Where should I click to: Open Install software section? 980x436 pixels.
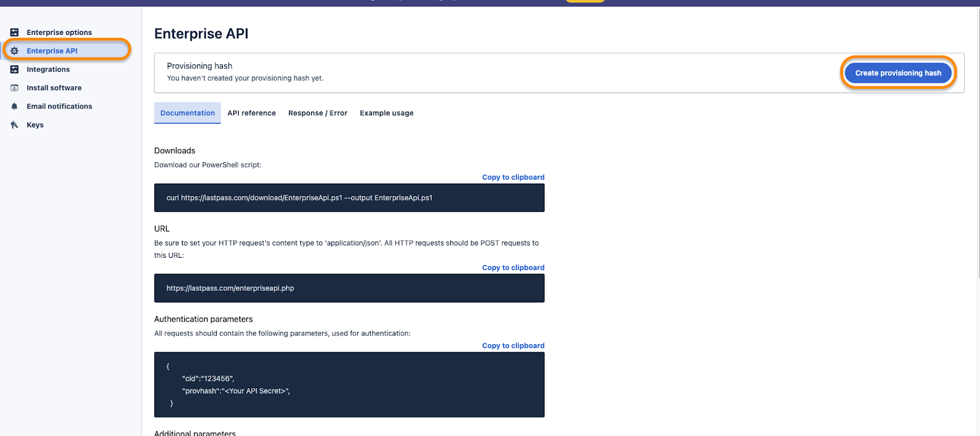(54, 88)
